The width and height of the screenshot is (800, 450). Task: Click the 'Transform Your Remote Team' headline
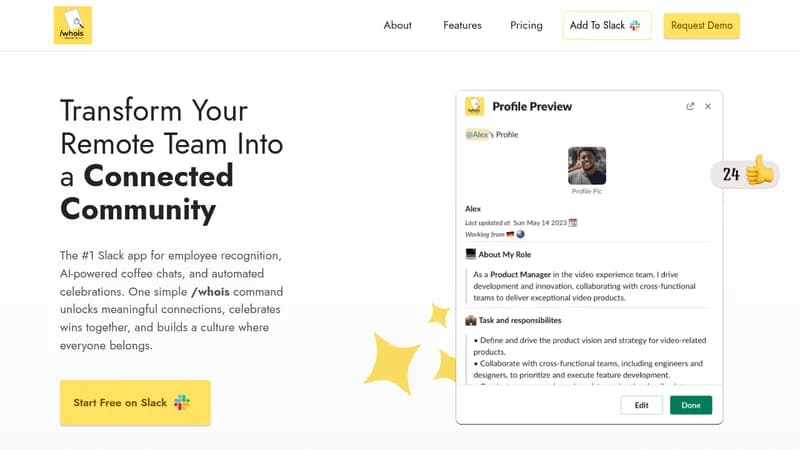pos(171,160)
